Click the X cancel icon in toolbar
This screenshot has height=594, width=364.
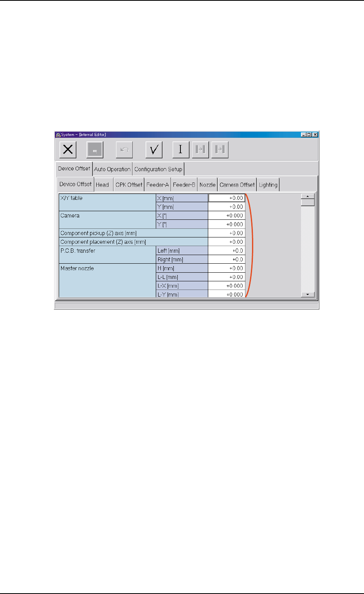point(68,150)
